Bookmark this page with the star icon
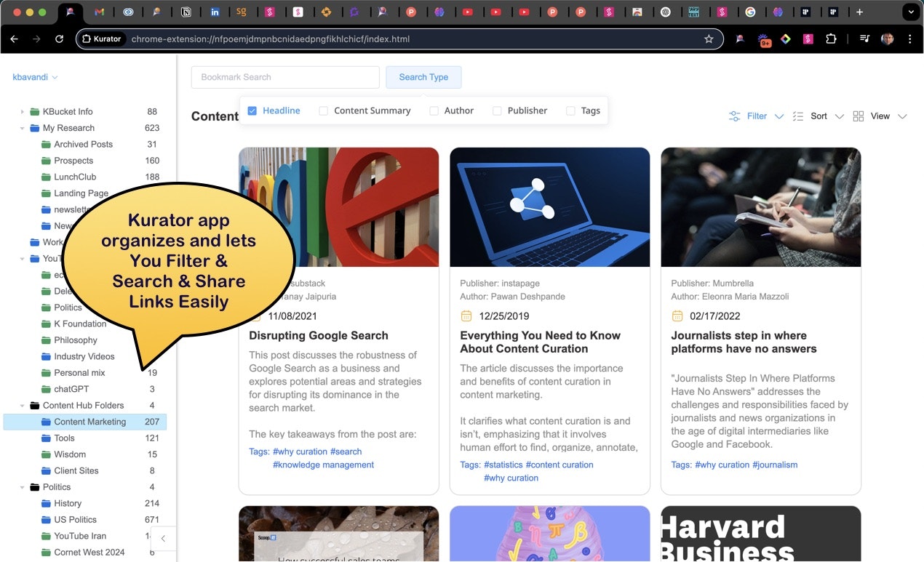 [x=709, y=39]
